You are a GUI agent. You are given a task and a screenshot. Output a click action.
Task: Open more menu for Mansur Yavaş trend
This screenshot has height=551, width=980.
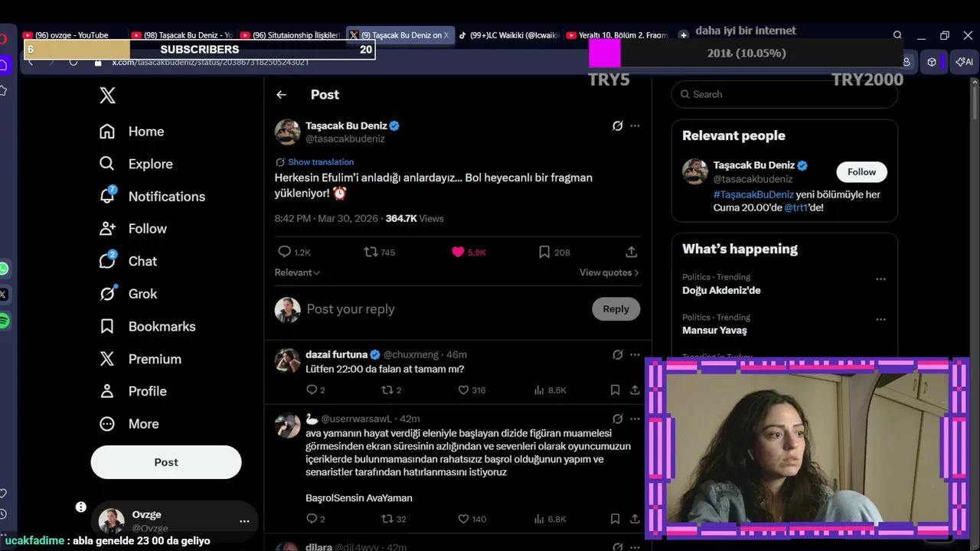880,319
